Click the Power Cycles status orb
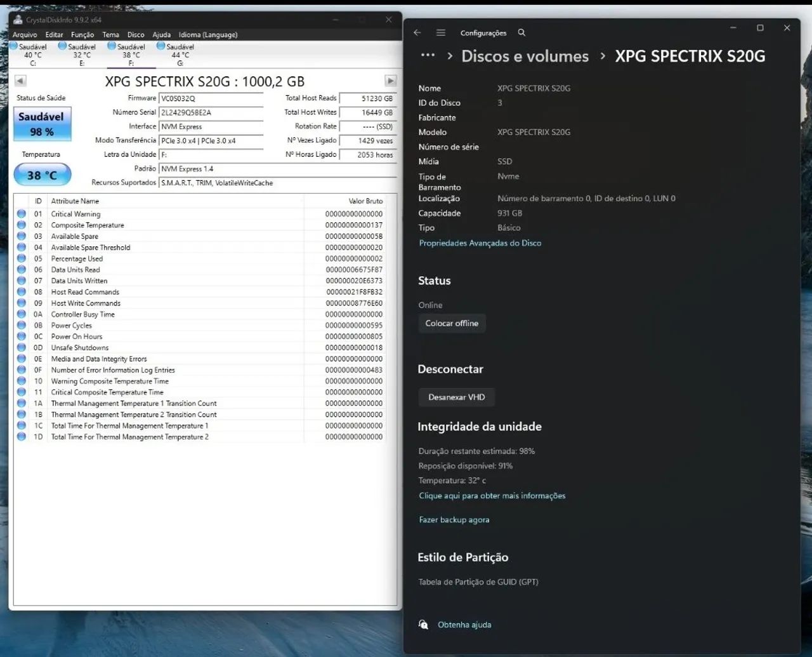The width and height of the screenshot is (812, 657). coord(22,325)
